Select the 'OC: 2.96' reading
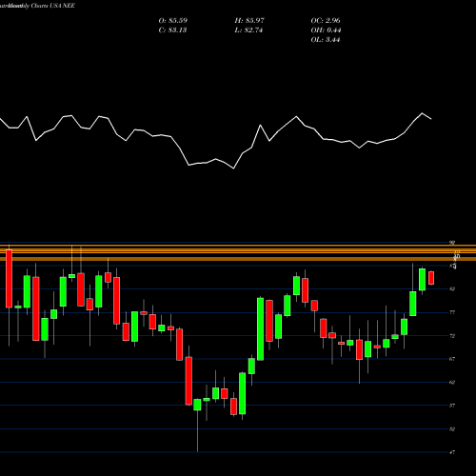476x476 pixels. click(x=326, y=21)
